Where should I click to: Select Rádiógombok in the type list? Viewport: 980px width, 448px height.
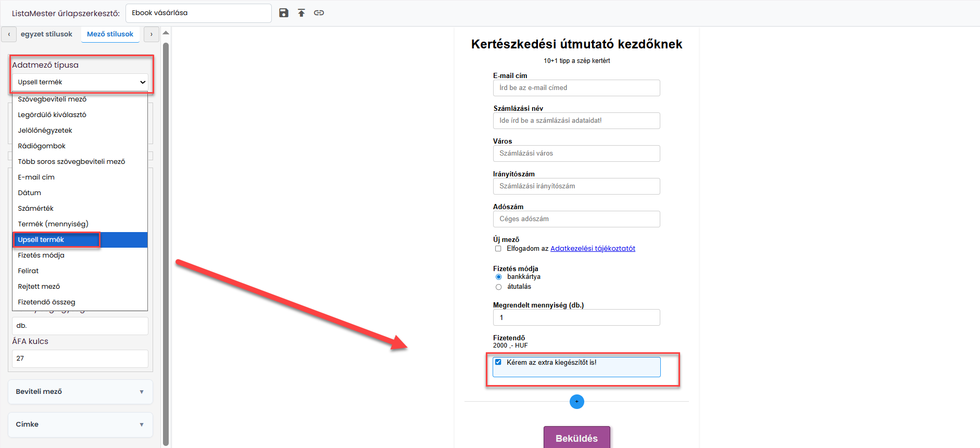(80, 146)
